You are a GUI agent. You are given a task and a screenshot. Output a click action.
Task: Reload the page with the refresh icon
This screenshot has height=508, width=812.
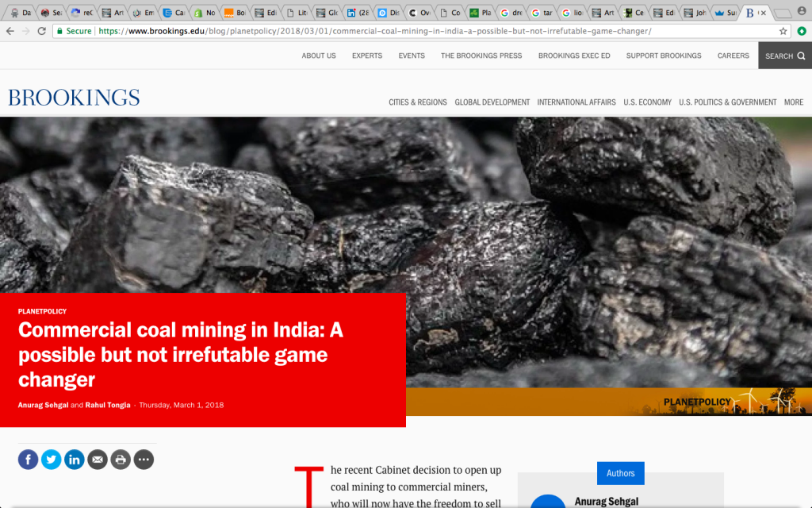[x=41, y=32]
